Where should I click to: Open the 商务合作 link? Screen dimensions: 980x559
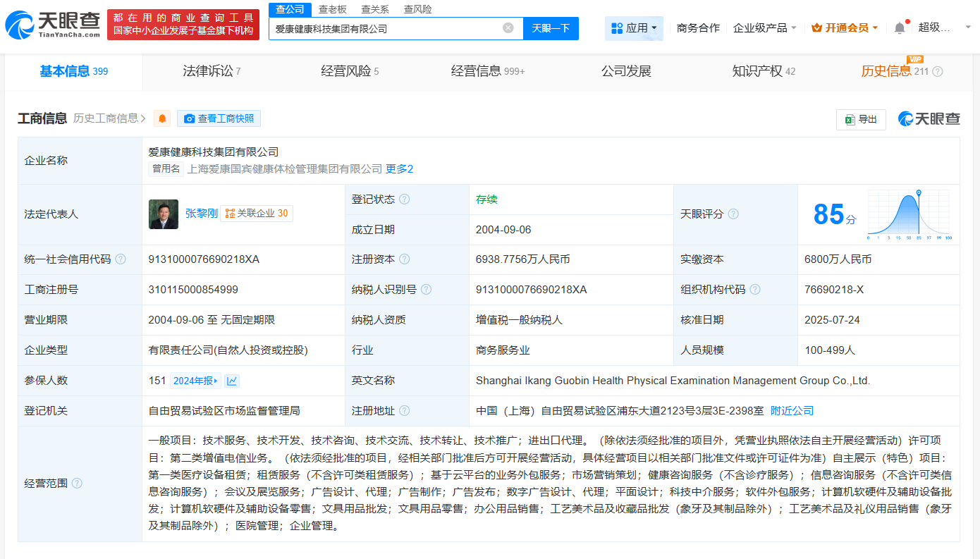point(698,28)
